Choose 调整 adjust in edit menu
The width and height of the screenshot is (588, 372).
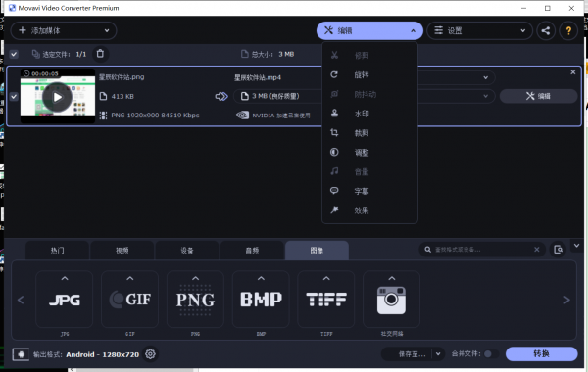click(369, 153)
